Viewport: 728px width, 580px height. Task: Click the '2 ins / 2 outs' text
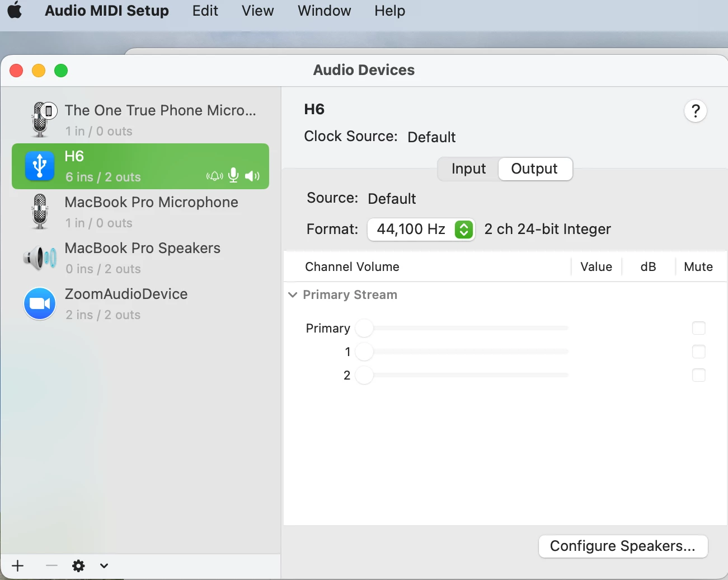pos(103,315)
